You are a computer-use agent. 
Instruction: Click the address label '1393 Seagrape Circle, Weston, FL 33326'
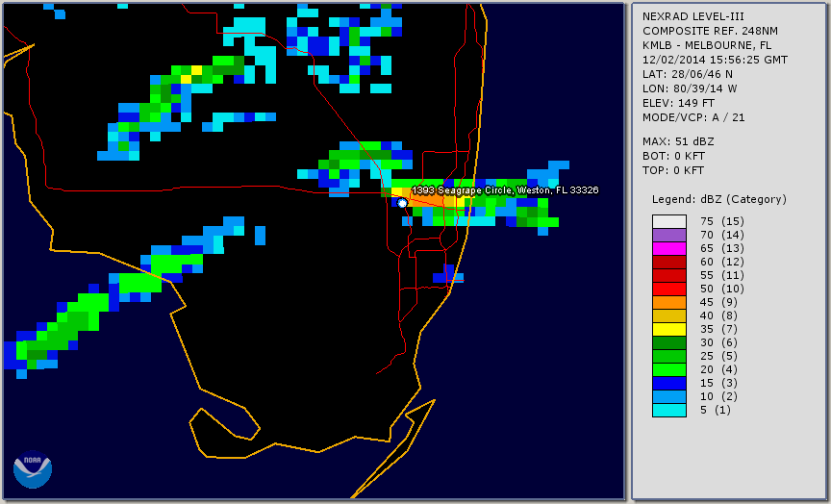point(505,190)
